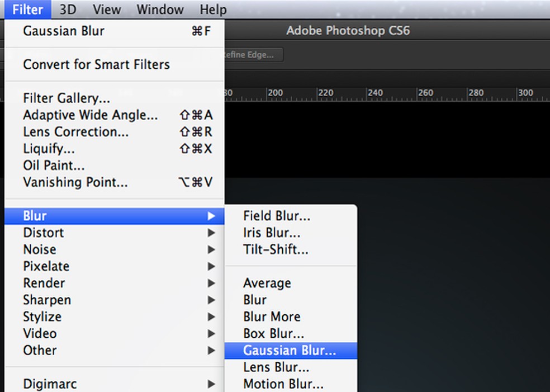The width and height of the screenshot is (550, 392).
Task: Select Iris Blur option
Action: click(x=272, y=233)
